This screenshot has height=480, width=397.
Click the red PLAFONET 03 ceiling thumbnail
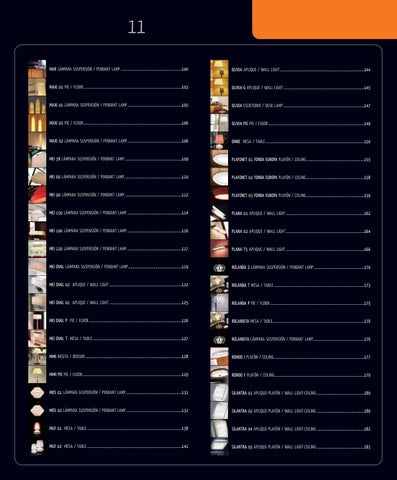point(219,195)
